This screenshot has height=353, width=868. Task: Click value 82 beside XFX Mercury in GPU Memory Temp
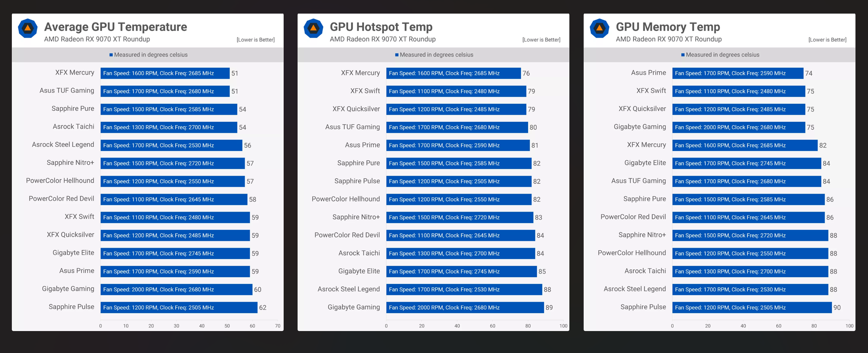(x=823, y=145)
